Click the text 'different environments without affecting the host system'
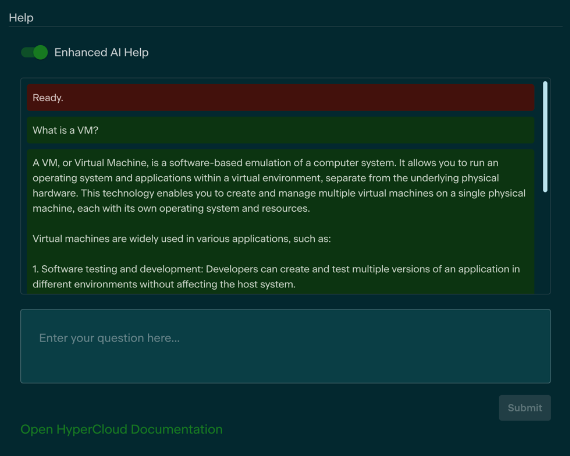This screenshot has height=456, width=570. 164,284
